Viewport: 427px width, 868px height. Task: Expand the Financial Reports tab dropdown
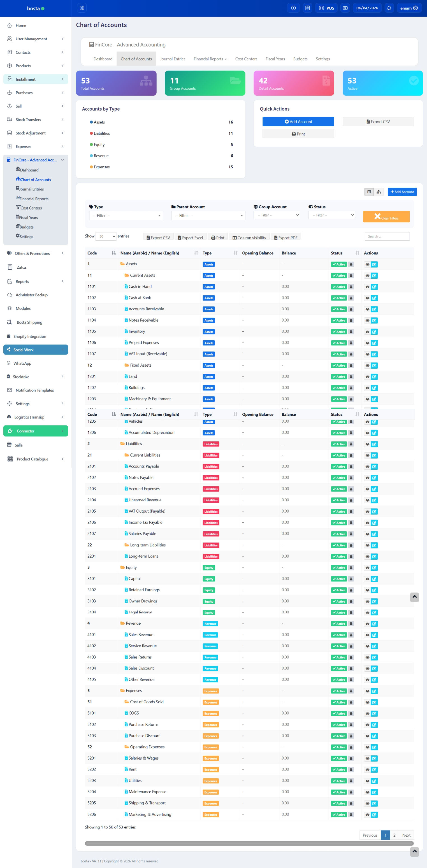pos(210,59)
